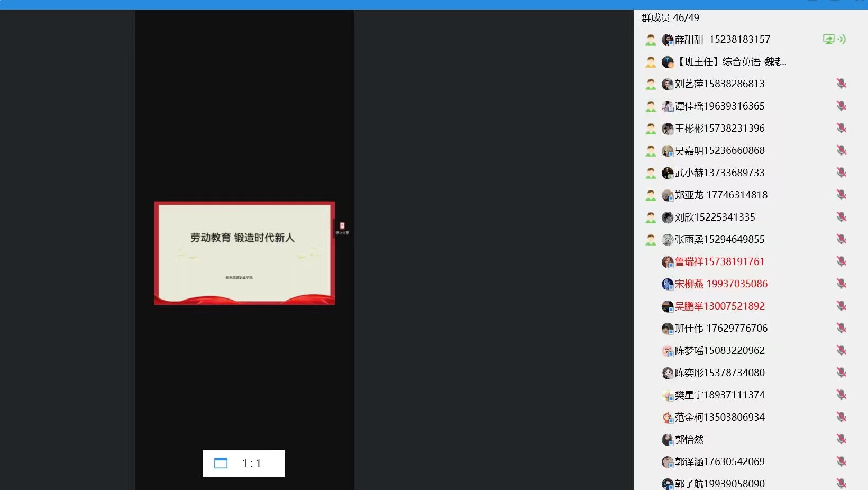The image size is (868, 490).
Task: Click the profile avatar of 王彬彬
Action: coord(668,129)
